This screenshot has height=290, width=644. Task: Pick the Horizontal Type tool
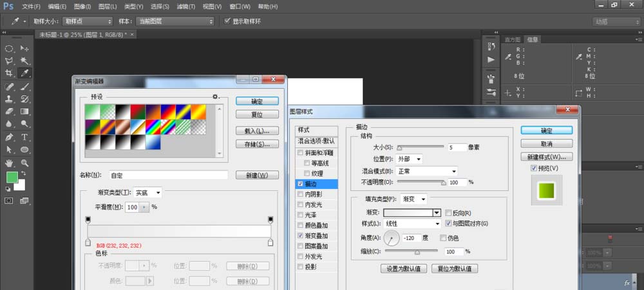coord(24,137)
